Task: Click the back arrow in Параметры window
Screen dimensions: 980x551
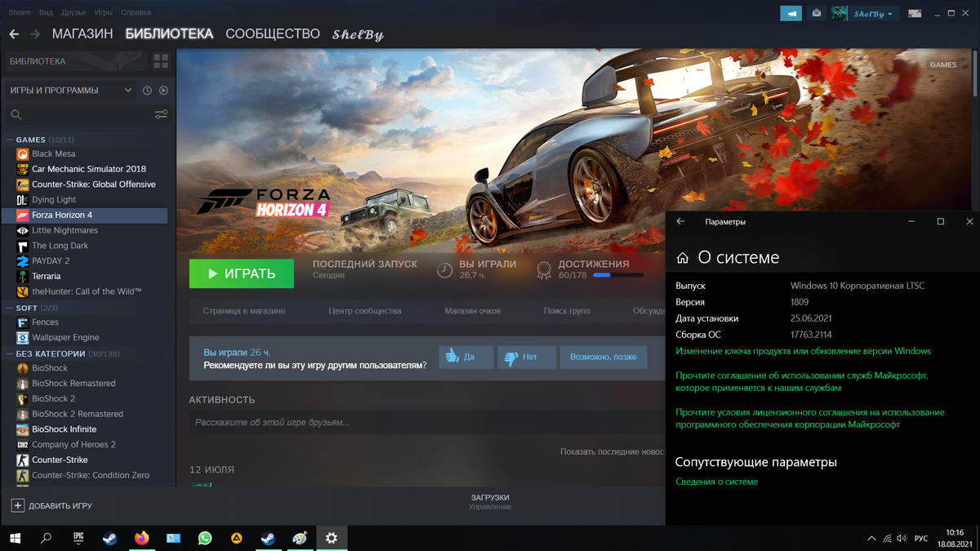Action: tap(681, 221)
